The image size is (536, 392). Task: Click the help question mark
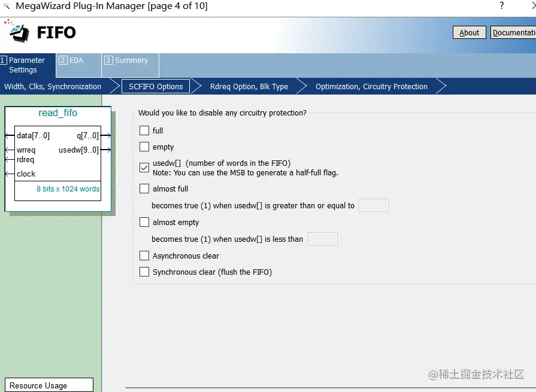point(501,5)
